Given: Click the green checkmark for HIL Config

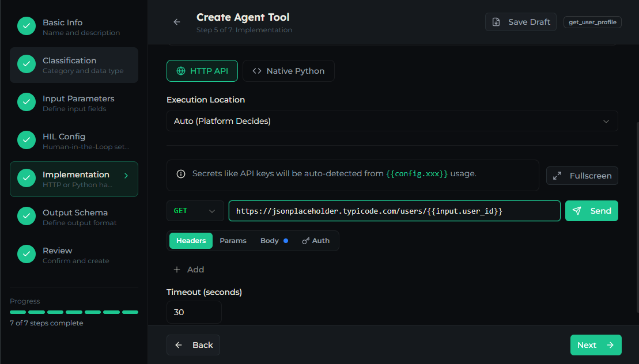Looking at the screenshot, I should [27, 140].
